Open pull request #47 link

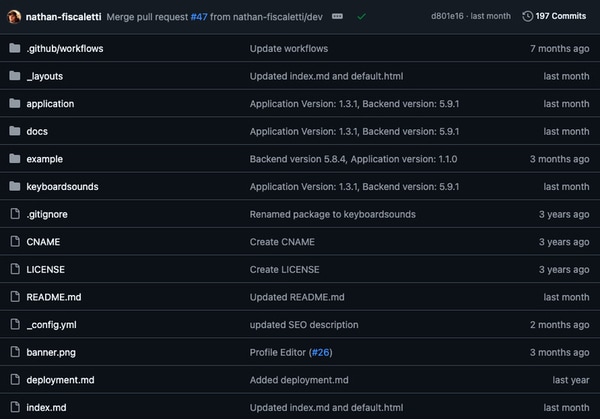199,16
